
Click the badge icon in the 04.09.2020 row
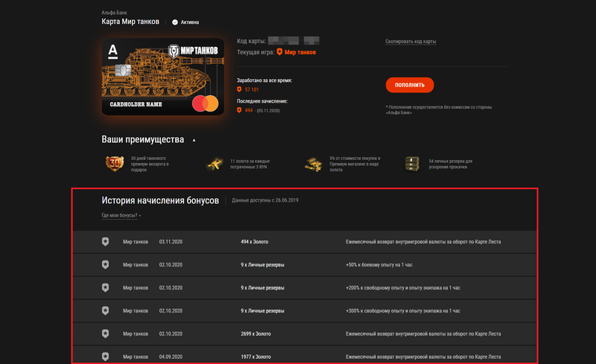[105, 357]
